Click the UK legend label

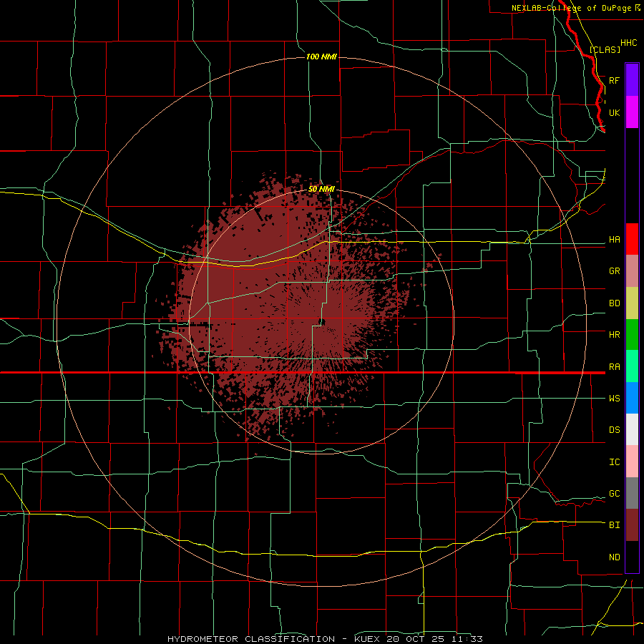click(614, 112)
